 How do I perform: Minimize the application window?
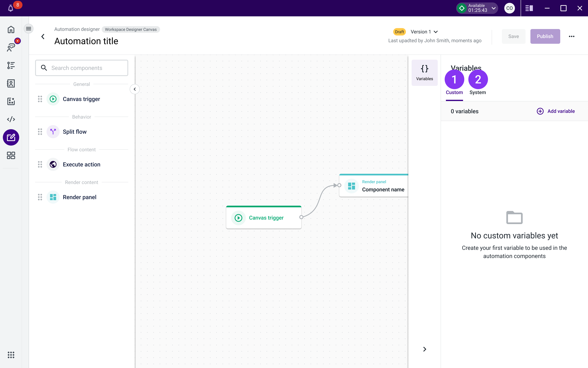547,8
